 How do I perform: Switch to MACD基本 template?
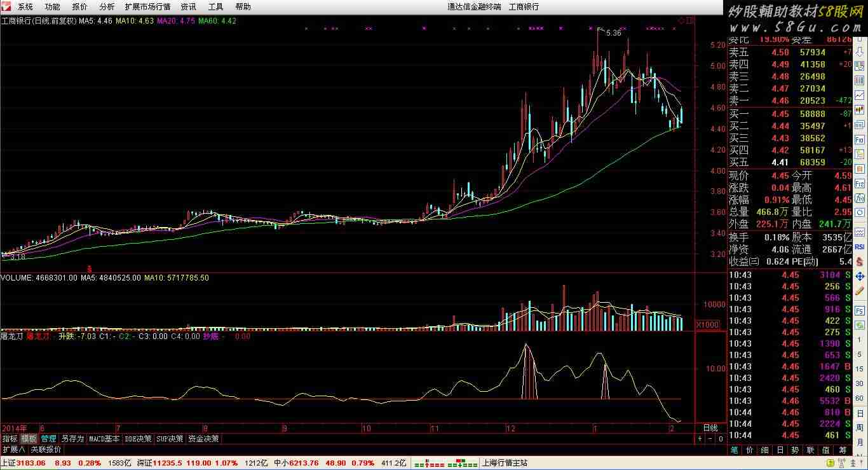click(104, 438)
